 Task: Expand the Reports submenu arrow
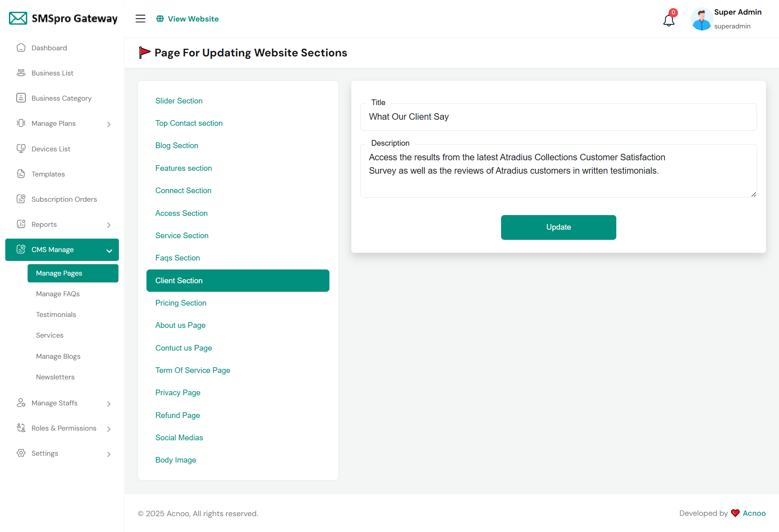pos(109,225)
